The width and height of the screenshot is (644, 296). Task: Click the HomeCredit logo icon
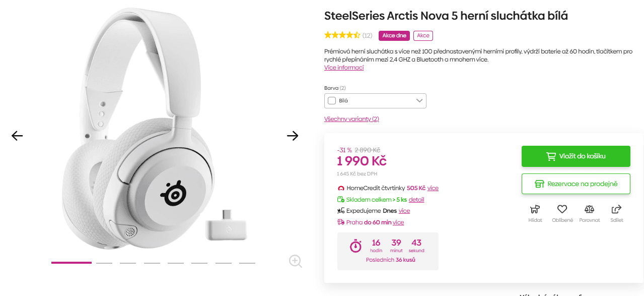pyautogui.click(x=340, y=188)
